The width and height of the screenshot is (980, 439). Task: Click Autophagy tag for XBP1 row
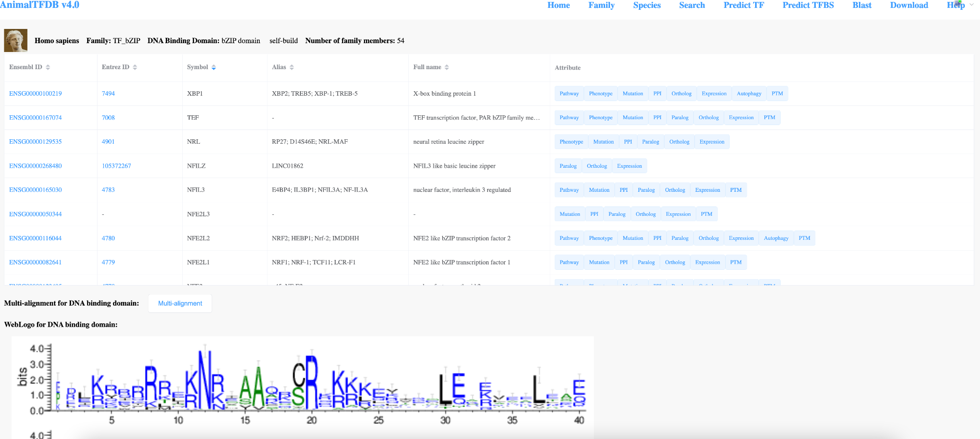pyautogui.click(x=749, y=94)
